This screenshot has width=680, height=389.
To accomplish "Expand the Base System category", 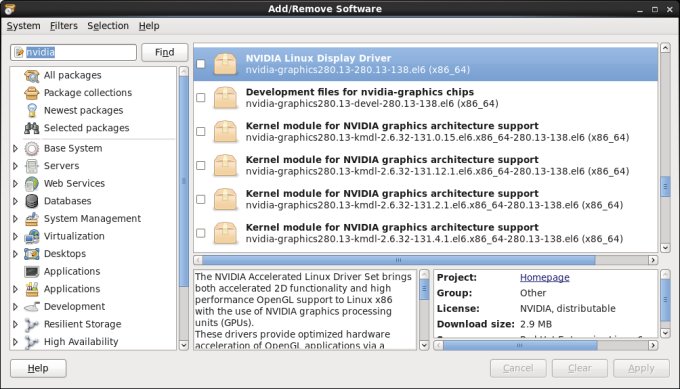I will (x=16, y=148).
